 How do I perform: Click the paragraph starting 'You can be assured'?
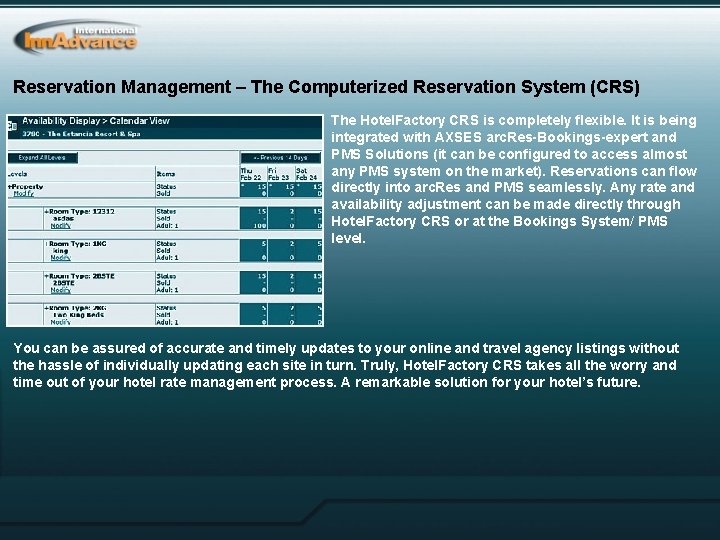click(x=346, y=365)
